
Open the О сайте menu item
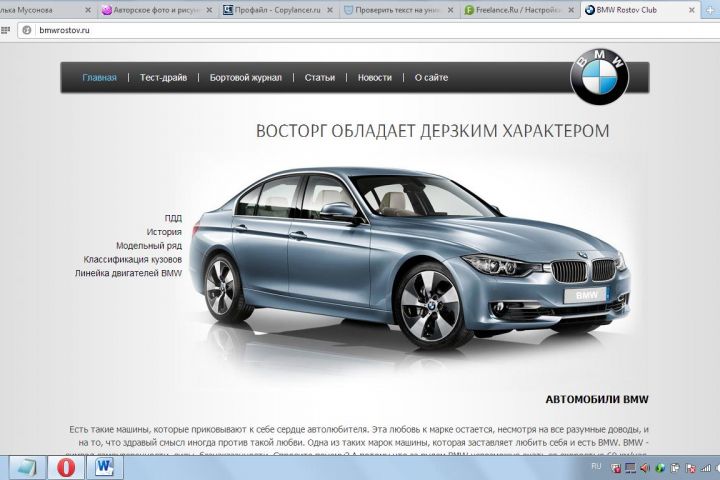[431, 78]
